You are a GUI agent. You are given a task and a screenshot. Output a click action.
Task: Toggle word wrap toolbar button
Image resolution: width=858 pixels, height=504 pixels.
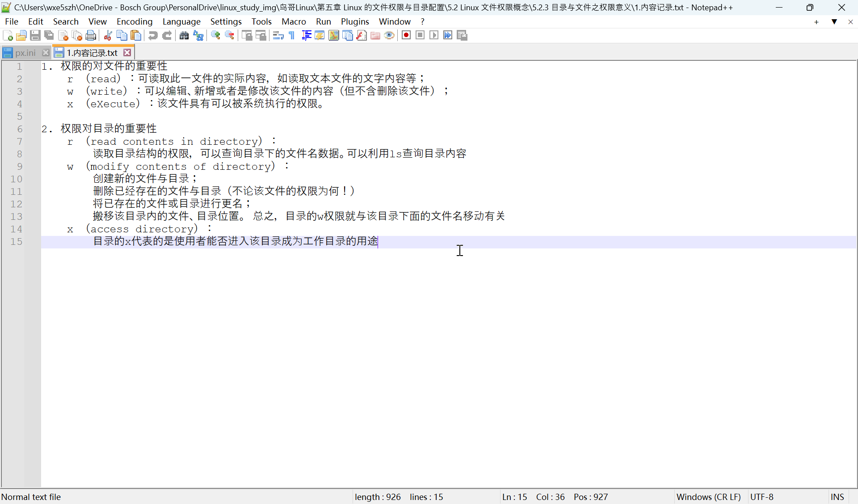(278, 35)
